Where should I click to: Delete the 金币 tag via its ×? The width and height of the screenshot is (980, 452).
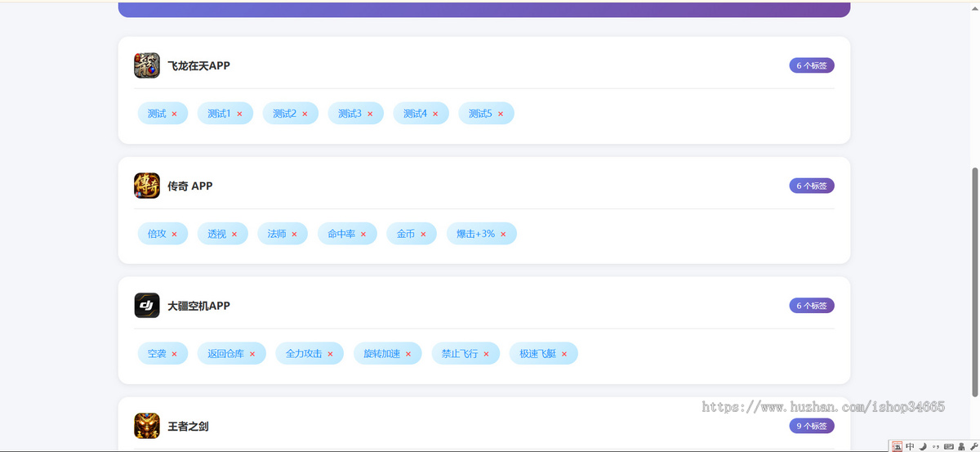point(423,235)
